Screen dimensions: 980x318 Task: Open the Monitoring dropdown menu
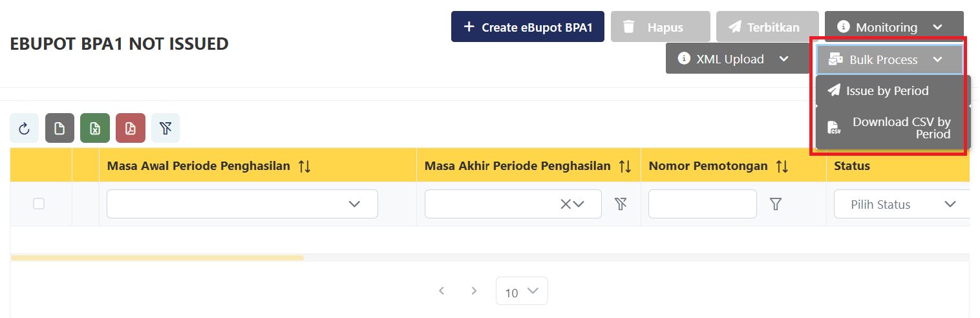(894, 27)
